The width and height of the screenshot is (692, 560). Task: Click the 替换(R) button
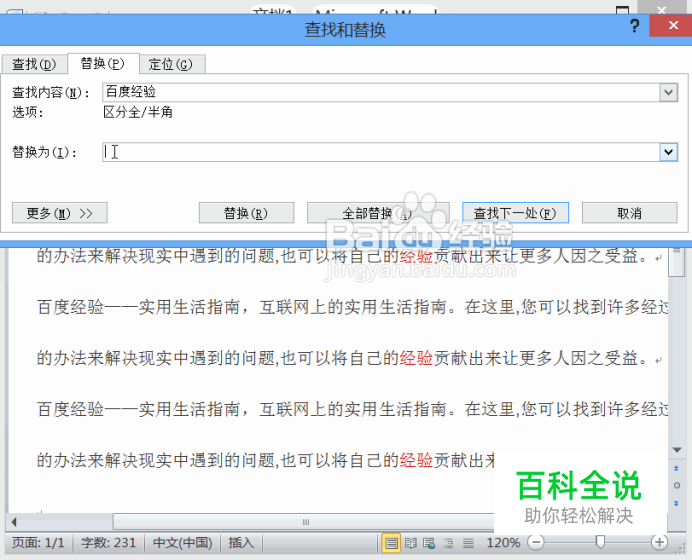(246, 213)
